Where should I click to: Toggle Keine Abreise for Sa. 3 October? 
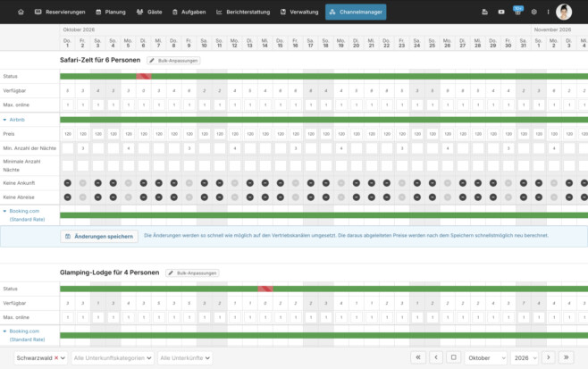tap(98, 197)
